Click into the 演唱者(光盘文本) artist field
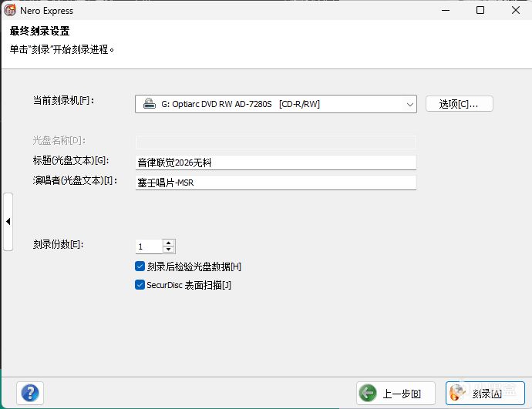This screenshot has height=409, width=532. pos(276,183)
